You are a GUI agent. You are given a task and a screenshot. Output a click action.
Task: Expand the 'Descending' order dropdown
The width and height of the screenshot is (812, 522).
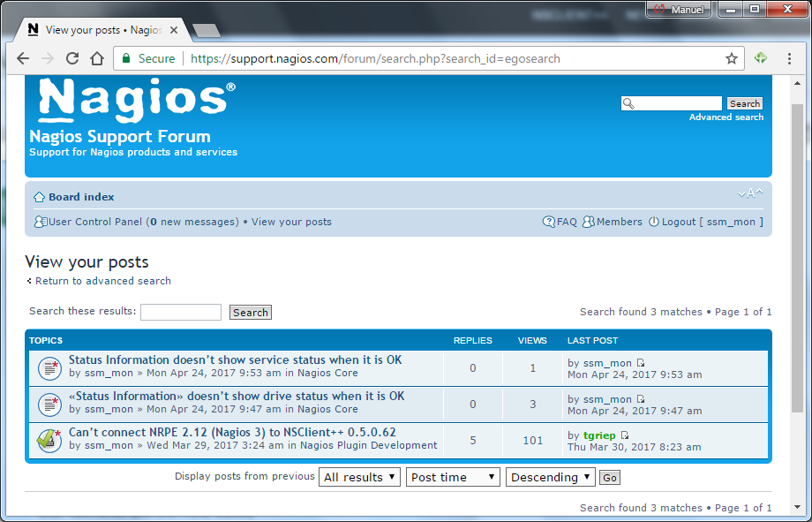550,477
